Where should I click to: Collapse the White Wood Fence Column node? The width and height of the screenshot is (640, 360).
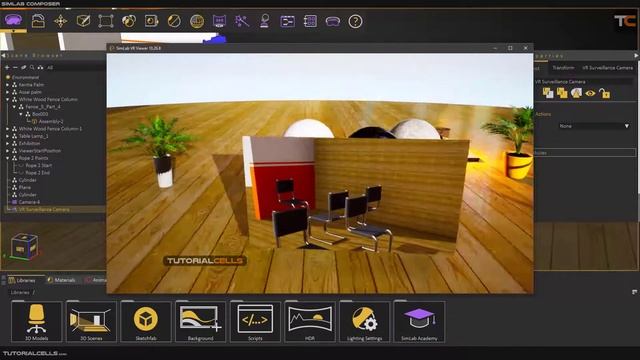click(x=7, y=100)
